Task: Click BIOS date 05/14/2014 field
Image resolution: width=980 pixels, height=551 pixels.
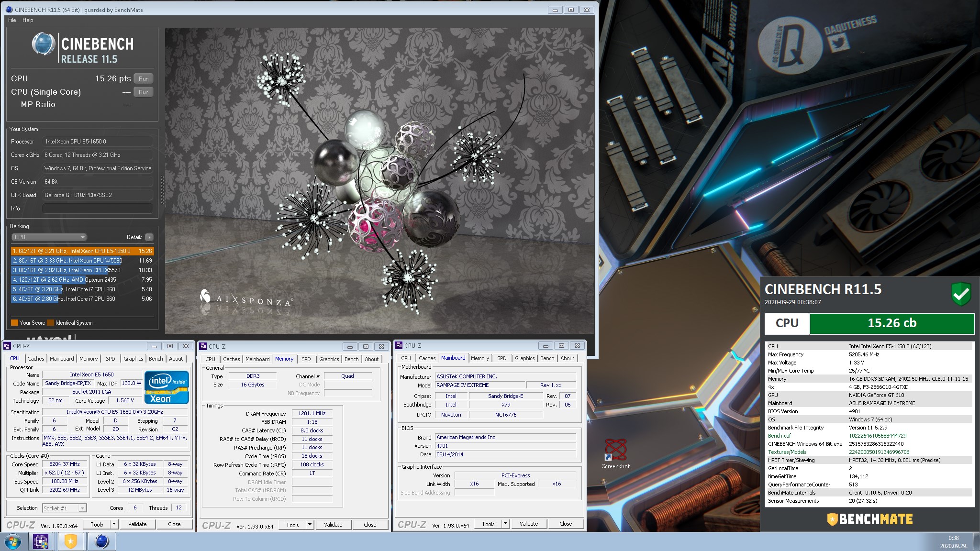Action: tap(505, 455)
